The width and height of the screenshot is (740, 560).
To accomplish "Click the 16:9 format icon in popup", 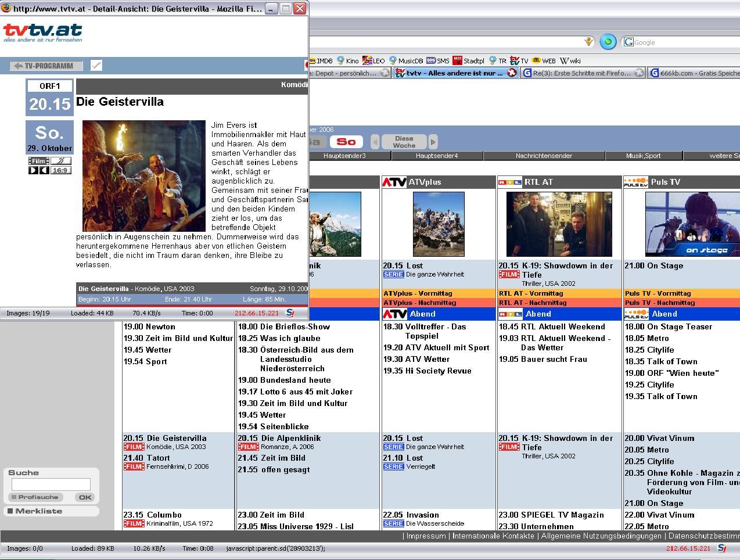I will tap(60, 170).
